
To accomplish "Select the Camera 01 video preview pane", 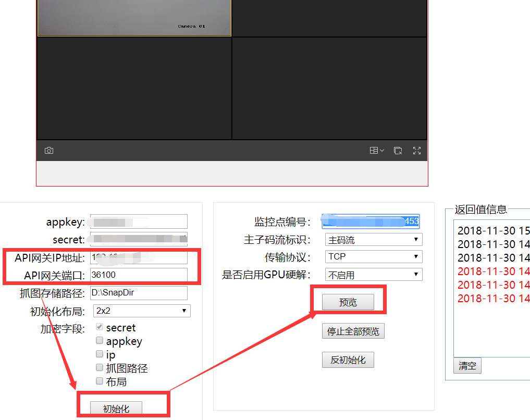I will [134, 18].
